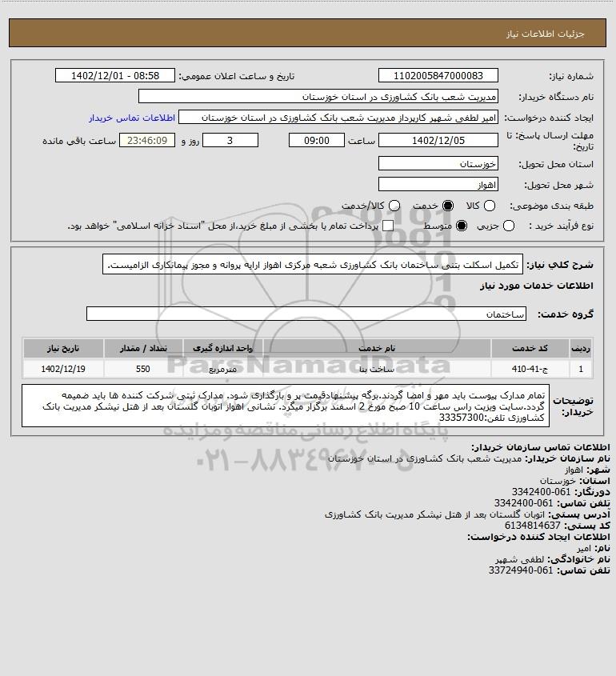This screenshot has width=616, height=676.
Task: Click the service name cell ساخت بنا
Action: pos(377,369)
